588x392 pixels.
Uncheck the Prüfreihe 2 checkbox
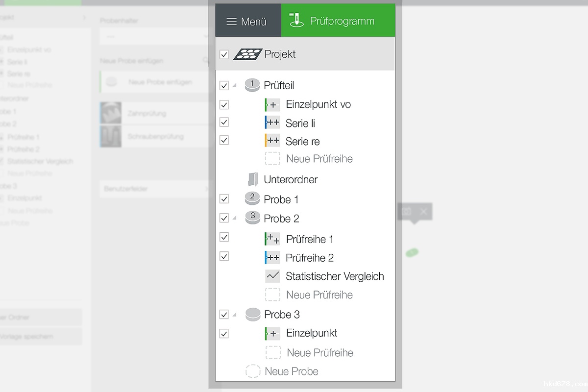pos(224,256)
